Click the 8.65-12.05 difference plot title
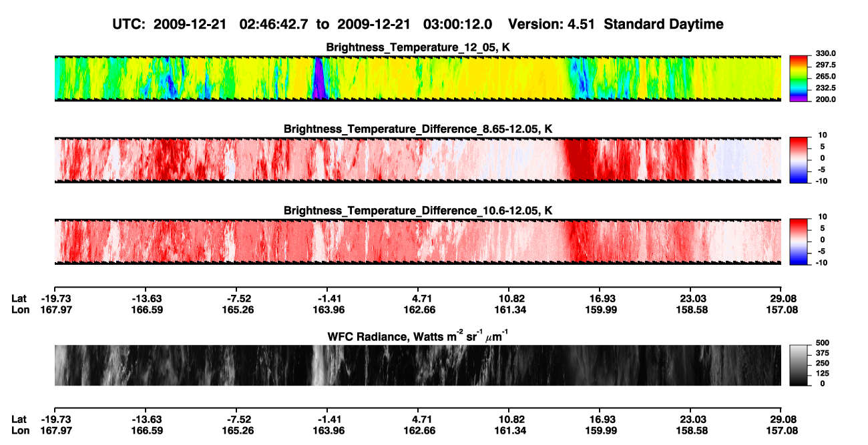This screenshot has height=445, width=868. 418,128
